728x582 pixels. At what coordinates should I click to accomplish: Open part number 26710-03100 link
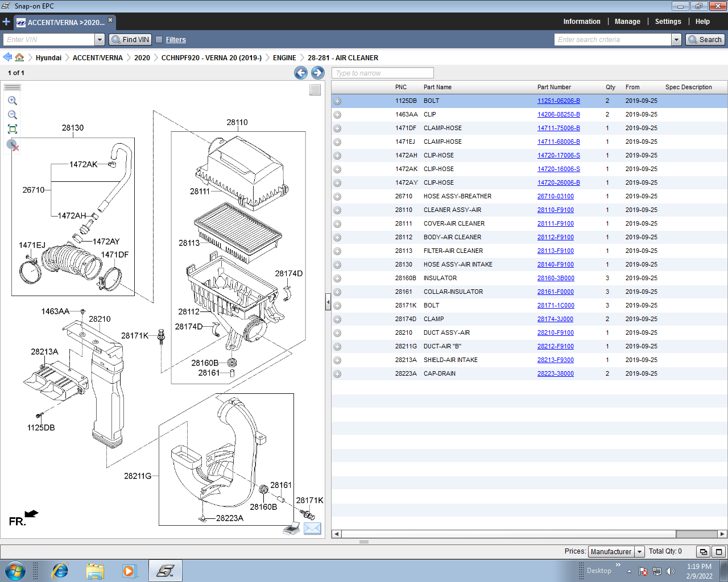click(x=556, y=196)
